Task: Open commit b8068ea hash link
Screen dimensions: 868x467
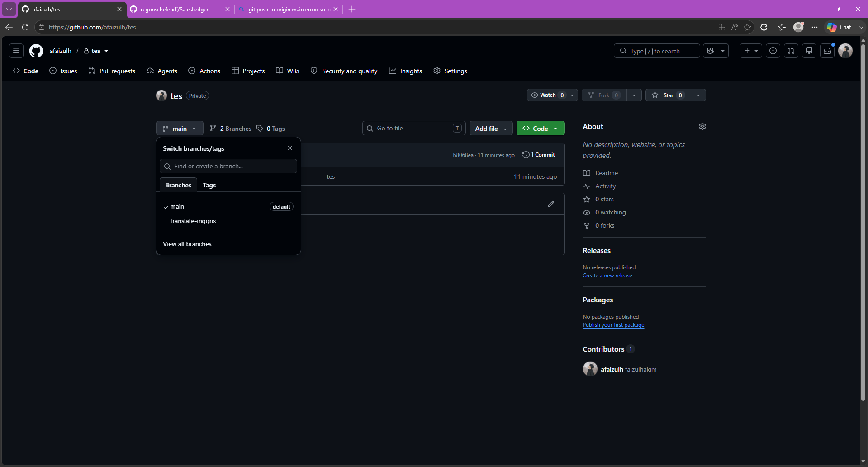Action: (x=463, y=155)
